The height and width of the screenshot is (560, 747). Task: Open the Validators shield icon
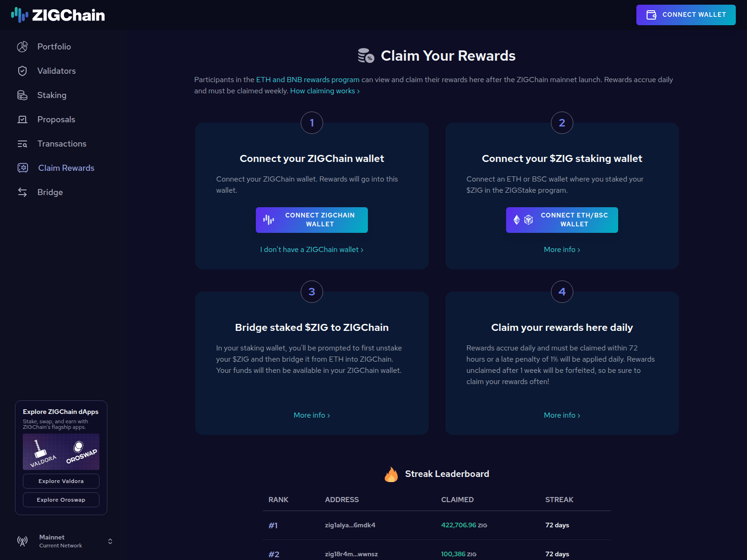click(x=22, y=70)
